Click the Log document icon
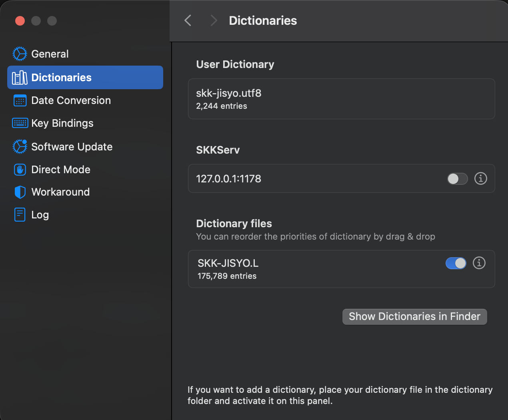 click(x=20, y=215)
